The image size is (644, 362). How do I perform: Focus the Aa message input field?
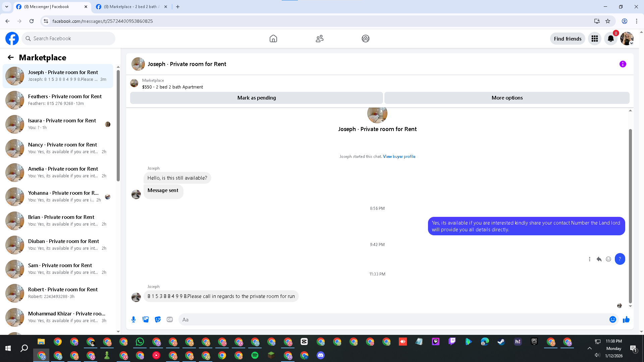click(x=392, y=319)
